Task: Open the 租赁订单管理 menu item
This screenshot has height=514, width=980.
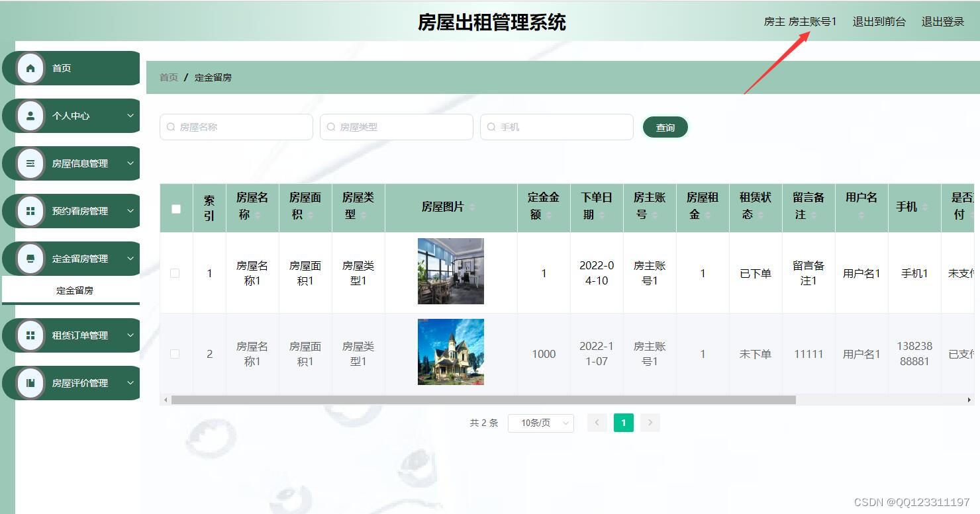Action: click(x=72, y=335)
